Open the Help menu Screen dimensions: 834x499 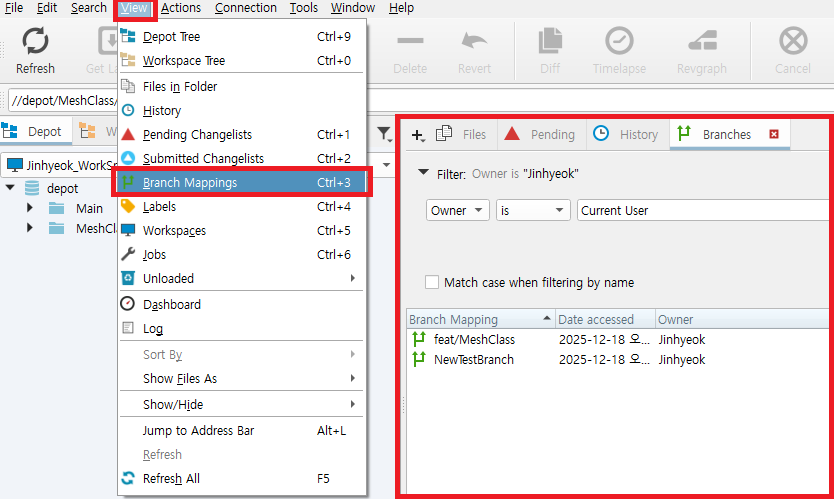click(401, 8)
